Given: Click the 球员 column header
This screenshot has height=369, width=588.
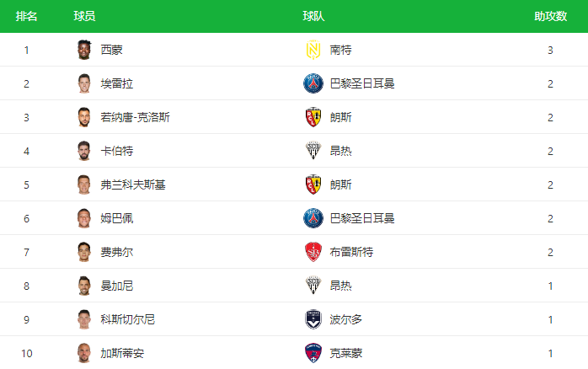Looking at the screenshot, I should pos(84,16).
